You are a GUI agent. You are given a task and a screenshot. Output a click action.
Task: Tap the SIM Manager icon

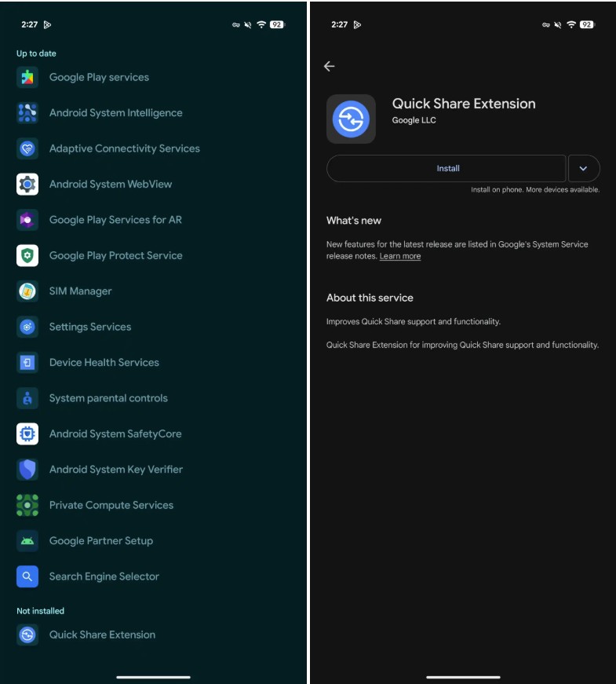(27, 291)
